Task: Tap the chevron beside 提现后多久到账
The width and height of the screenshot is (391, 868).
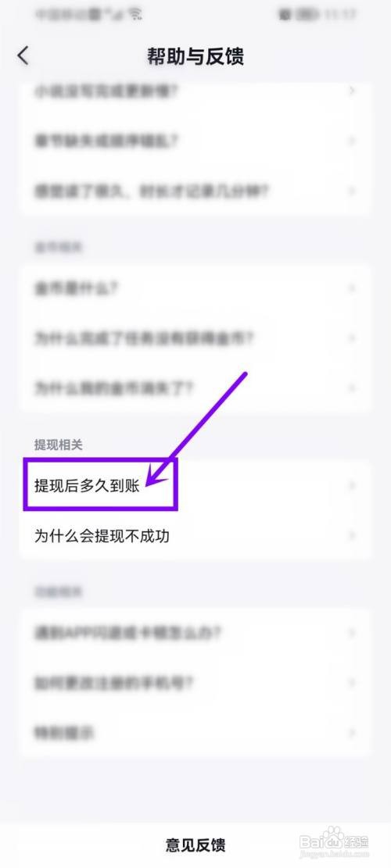Action: click(x=351, y=485)
